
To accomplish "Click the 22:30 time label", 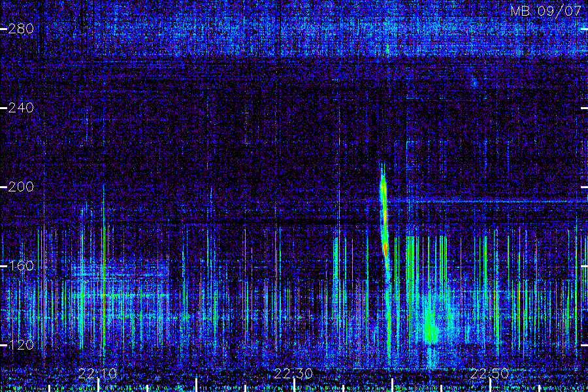I will tap(293, 374).
